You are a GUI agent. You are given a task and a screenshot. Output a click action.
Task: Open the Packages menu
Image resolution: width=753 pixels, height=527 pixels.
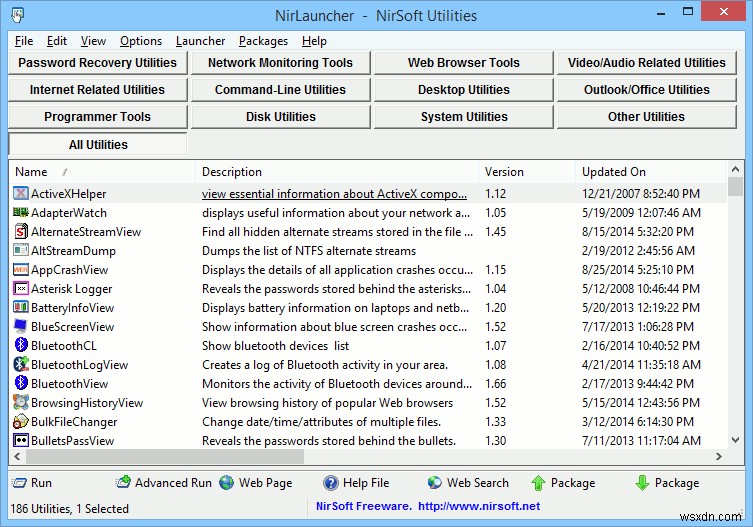[263, 41]
